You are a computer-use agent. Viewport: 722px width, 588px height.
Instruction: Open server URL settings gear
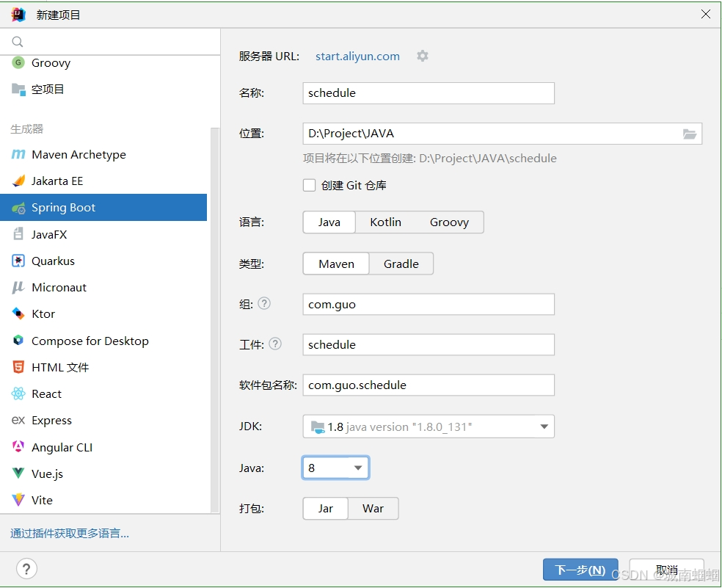422,56
